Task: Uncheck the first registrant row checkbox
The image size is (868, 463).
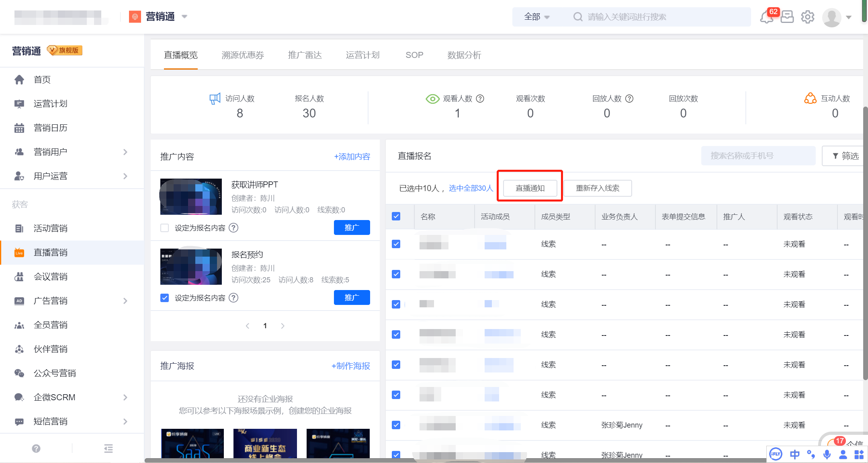Action: 396,244
